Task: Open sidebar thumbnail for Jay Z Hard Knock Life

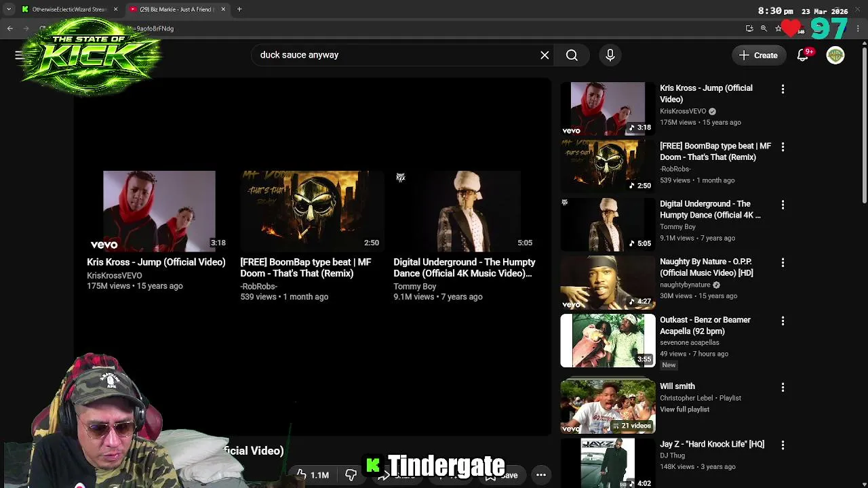Action: [x=608, y=464]
